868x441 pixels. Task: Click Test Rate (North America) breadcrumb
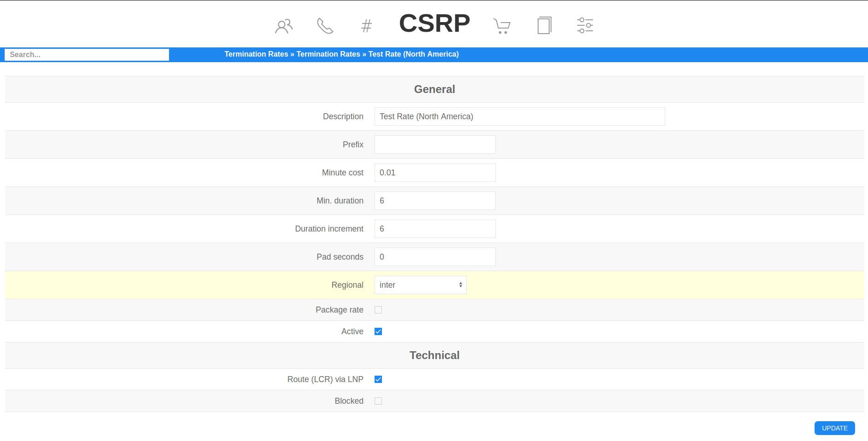(413, 54)
